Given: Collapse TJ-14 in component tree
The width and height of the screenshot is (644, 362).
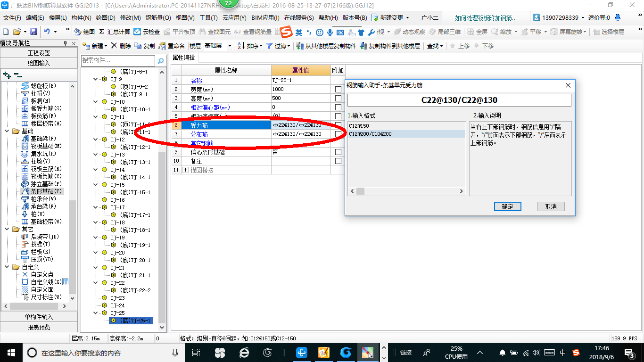Looking at the screenshot, I should [x=96, y=170].
